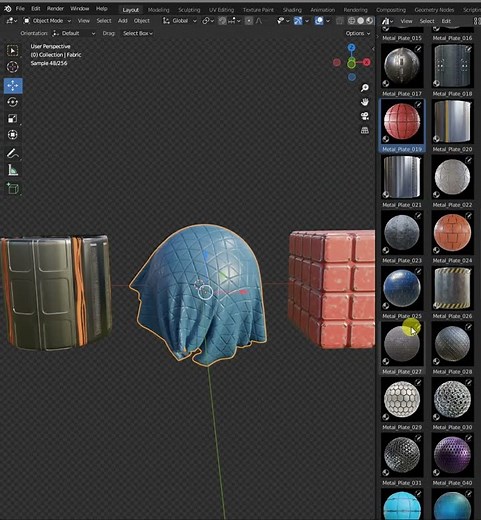Screen dimensions: 481x520
Task: Click the blue Z axis on navigation gizmo
Action: pyautogui.click(x=352, y=48)
